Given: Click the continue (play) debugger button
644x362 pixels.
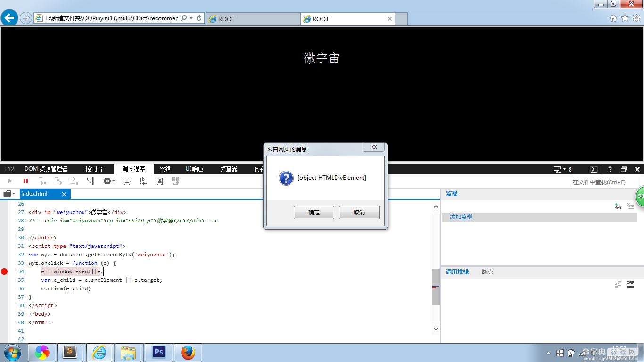Looking at the screenshot, I should [9, 181].
